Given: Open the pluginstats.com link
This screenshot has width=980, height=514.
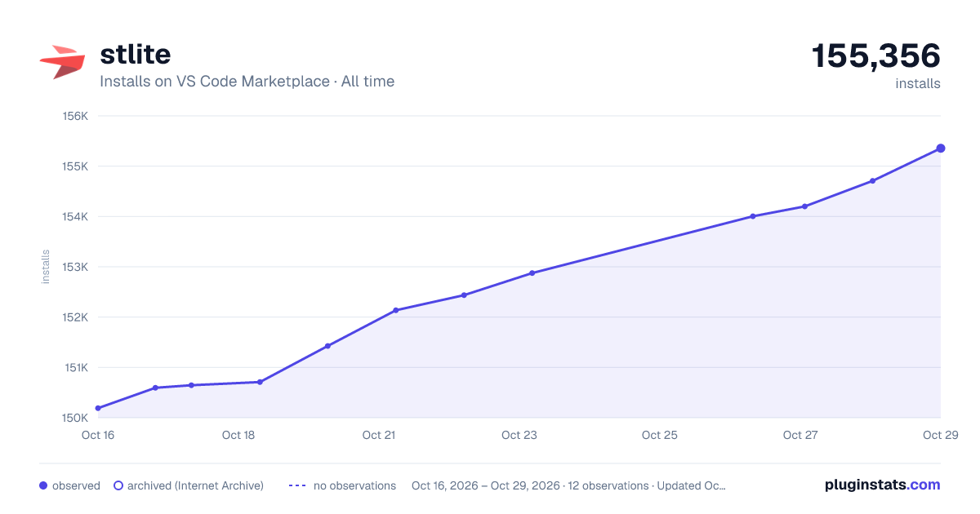Looking at the screenshot, I should pos(882,485).
